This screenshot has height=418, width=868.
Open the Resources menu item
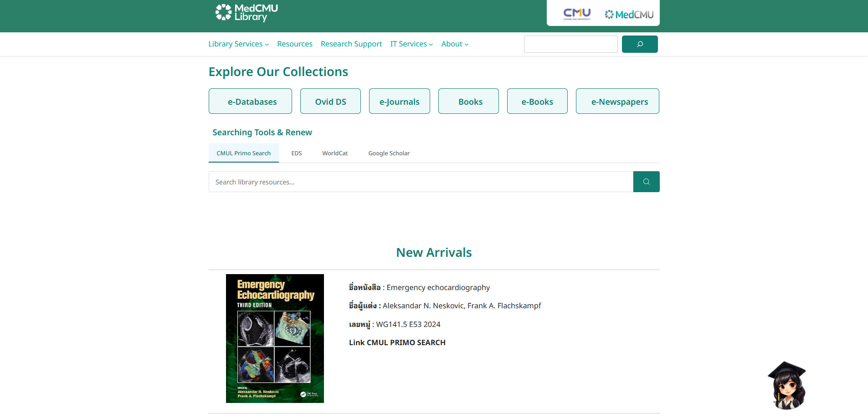[295, 44]
